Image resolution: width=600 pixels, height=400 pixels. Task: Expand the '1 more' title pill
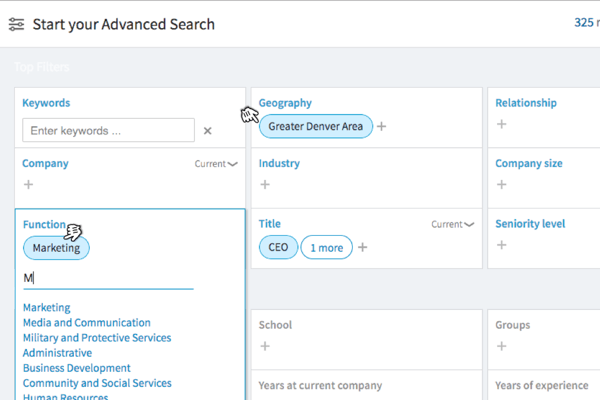click(325, 247)
